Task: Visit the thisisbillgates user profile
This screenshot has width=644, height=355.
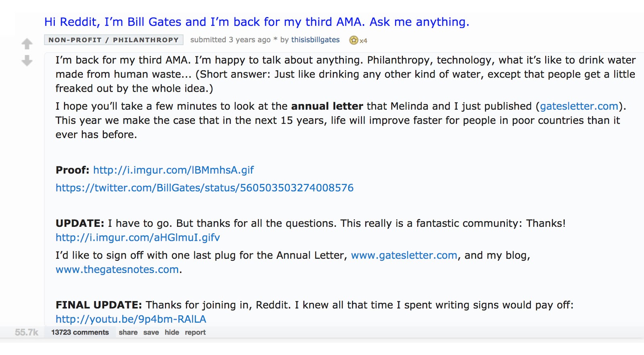Action: click(x=315, y=40)
